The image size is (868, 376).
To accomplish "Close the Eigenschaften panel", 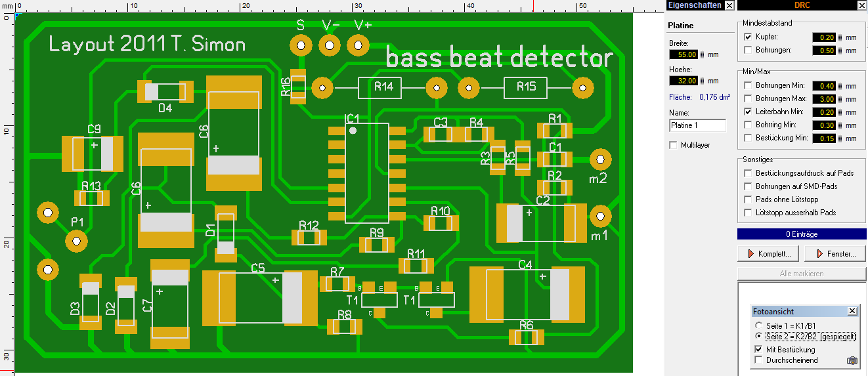I will (x=729, y=5).
